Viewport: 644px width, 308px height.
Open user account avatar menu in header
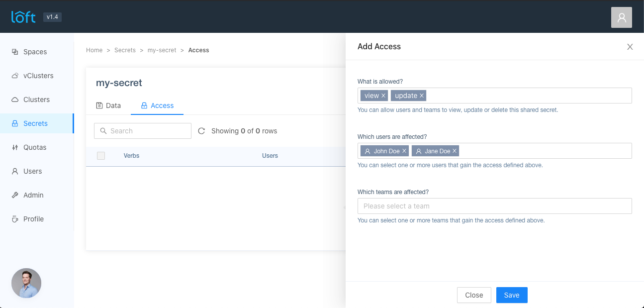click(621, 17)
